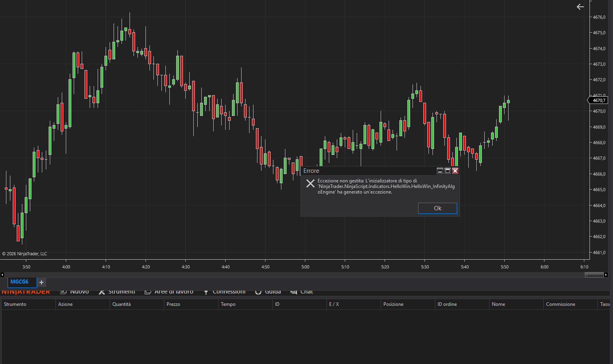The height and width of the screenshot is (364, 613).
Task: Sort by the Strumento column header
Action: pyautogui.click(x=15, y=304)
